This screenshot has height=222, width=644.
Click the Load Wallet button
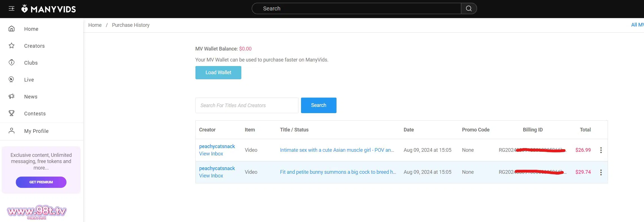pos(218,72)
